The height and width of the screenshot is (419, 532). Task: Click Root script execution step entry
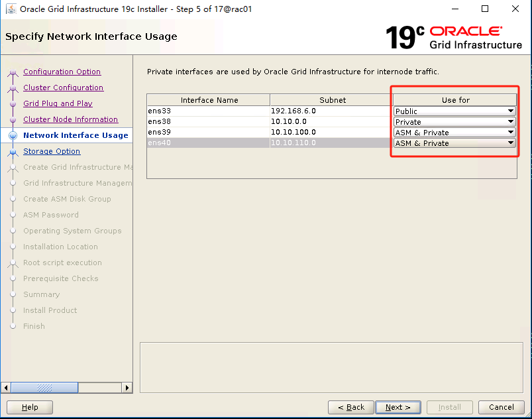click(62, 263)
